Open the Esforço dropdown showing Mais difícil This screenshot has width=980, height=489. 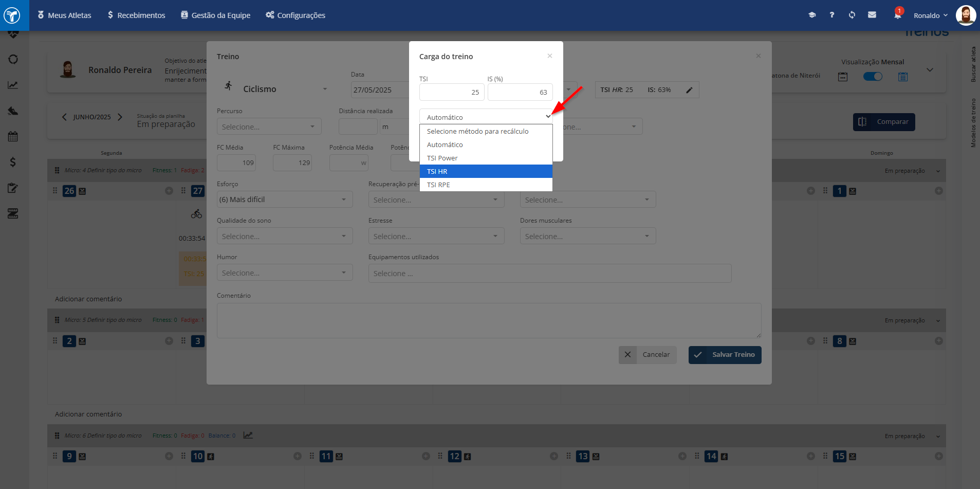coord(285,200)
